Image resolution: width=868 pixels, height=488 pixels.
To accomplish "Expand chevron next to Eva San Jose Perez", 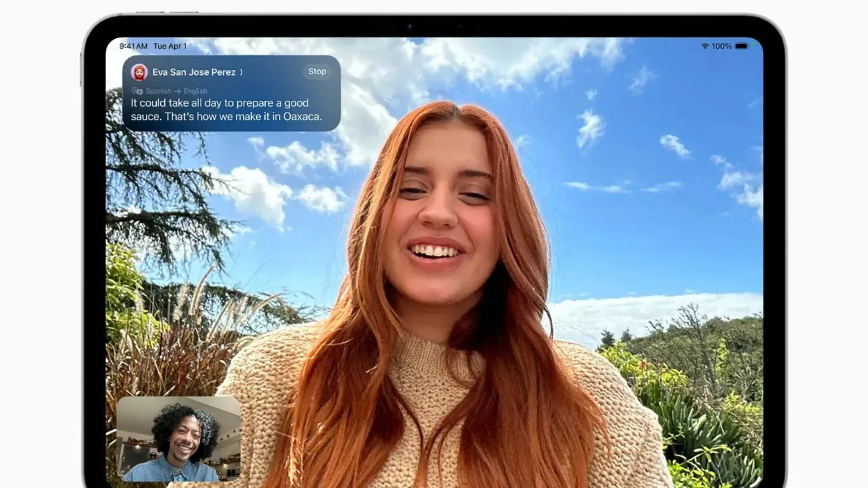I will [241, 72].
